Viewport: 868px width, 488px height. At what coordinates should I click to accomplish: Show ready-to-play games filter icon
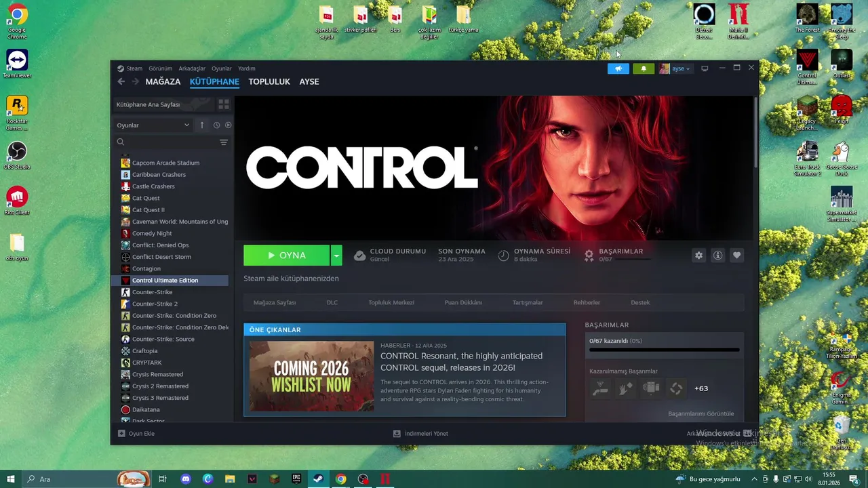click(x=228, y=125)
